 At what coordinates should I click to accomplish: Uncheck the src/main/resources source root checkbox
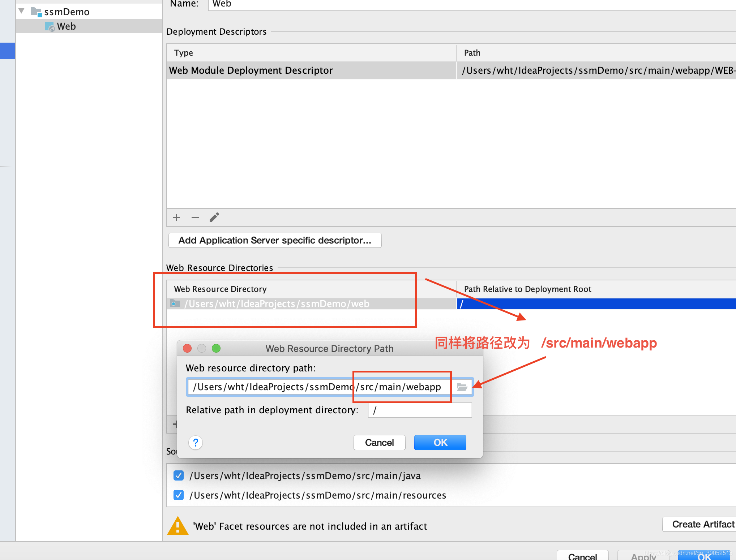179,495
